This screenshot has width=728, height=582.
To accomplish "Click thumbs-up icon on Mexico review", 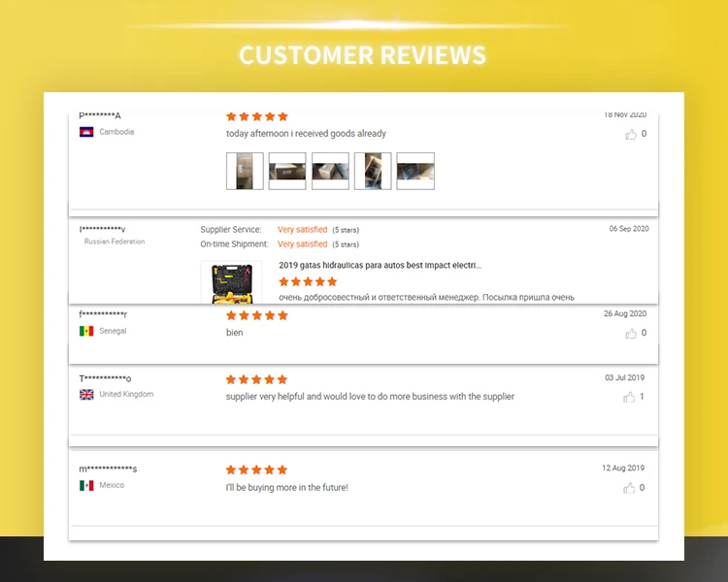I will click(629, 488).
